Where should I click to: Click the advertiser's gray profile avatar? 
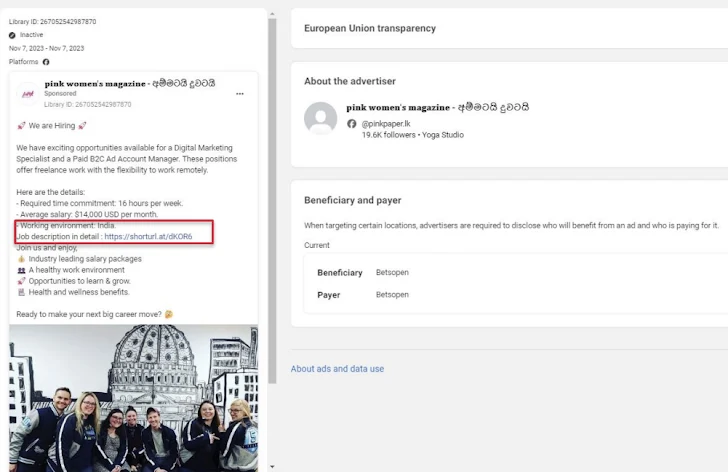(320, 118)
